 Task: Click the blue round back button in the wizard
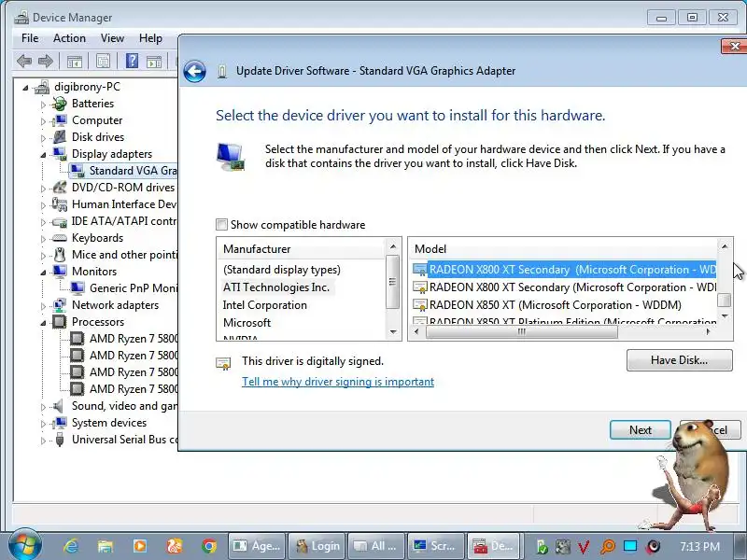coord(195,72)
